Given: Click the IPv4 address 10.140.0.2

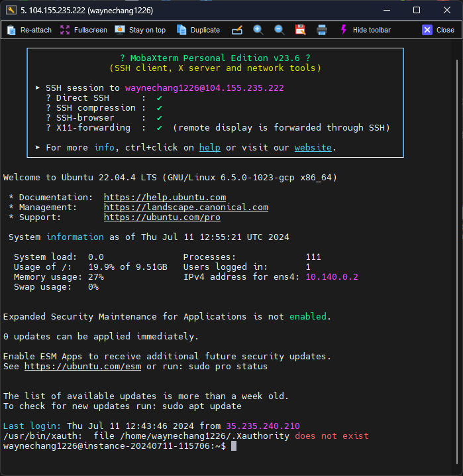Looking at the screenshot, I should click(332, 277).
